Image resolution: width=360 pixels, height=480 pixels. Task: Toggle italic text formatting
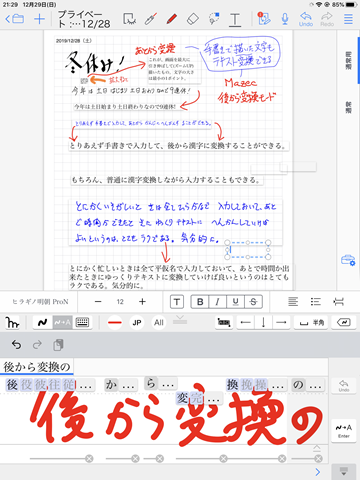click(218, 302)
